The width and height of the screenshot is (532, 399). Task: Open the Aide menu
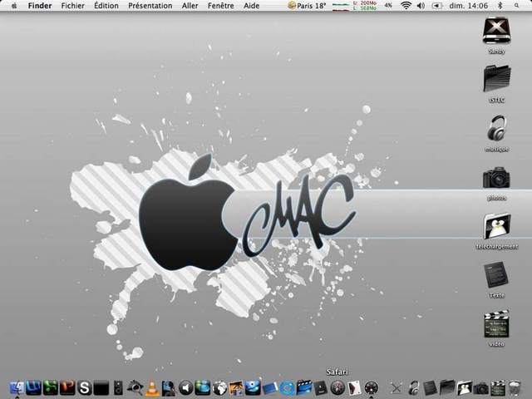point(251,6)
